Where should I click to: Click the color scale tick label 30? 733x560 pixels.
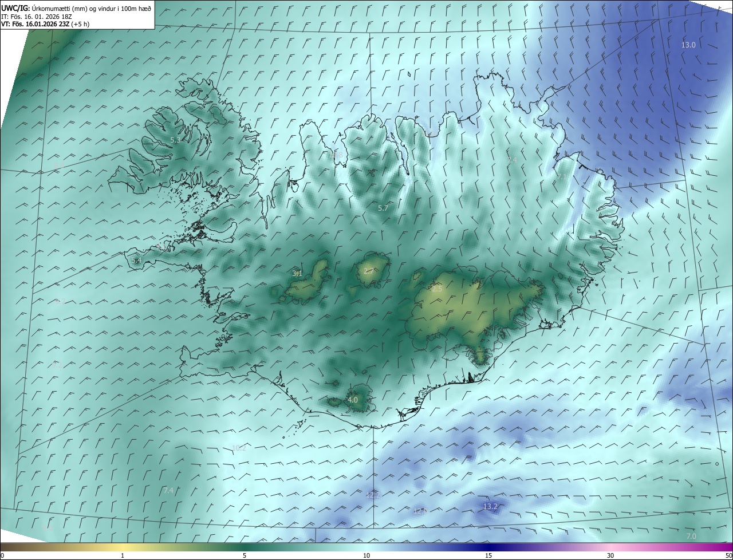[610, 555]
